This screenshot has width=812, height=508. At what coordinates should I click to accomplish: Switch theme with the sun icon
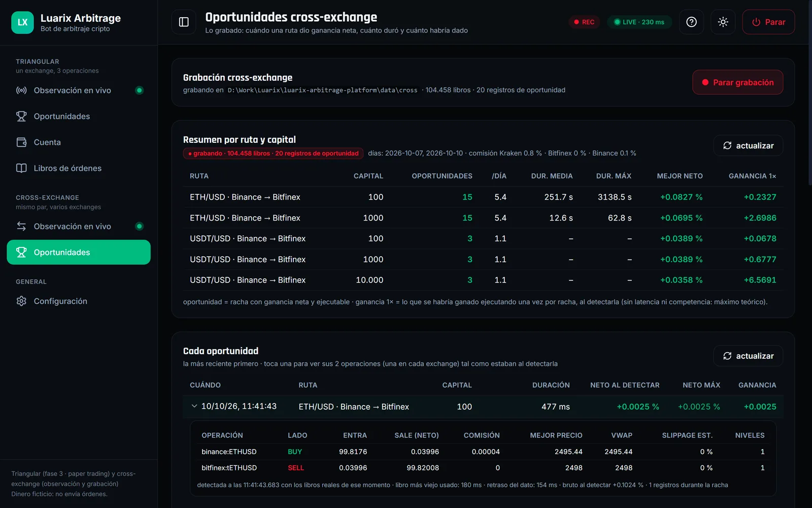pyautogui.click(x=723, y=22)
